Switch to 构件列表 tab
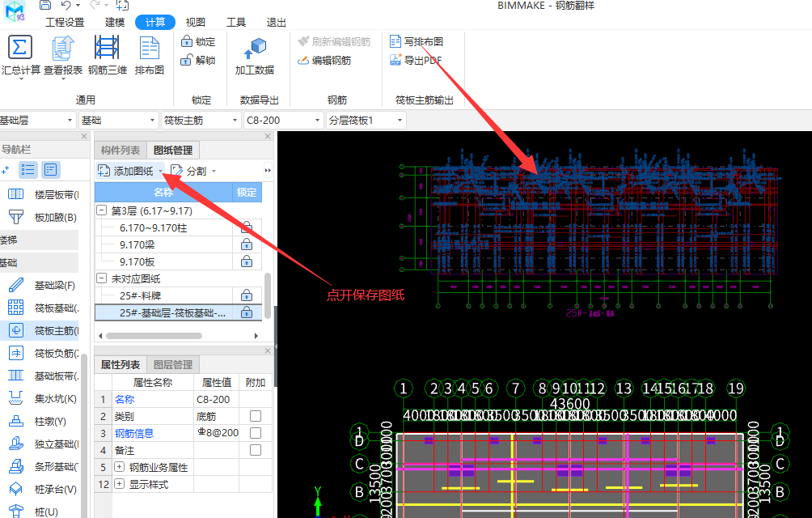Screen dimensions: 812x518 pyautogui.click(x=121, y=151)
